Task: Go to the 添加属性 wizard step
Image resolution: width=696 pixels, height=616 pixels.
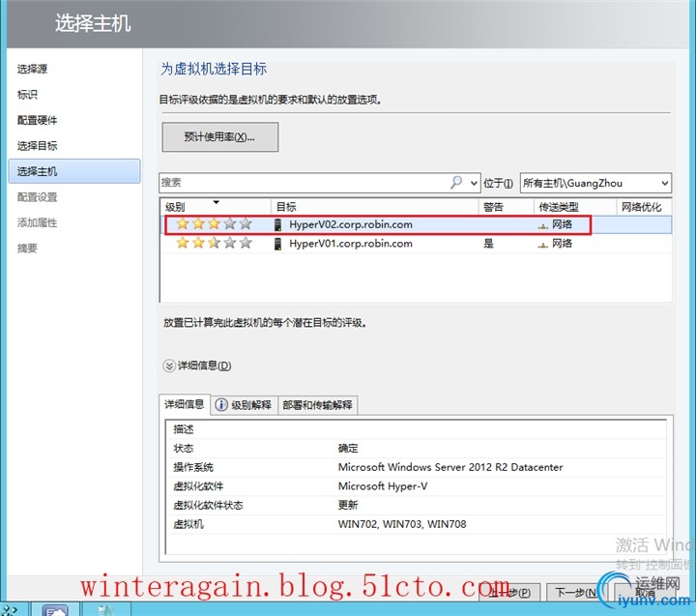Action: (38, 222)
